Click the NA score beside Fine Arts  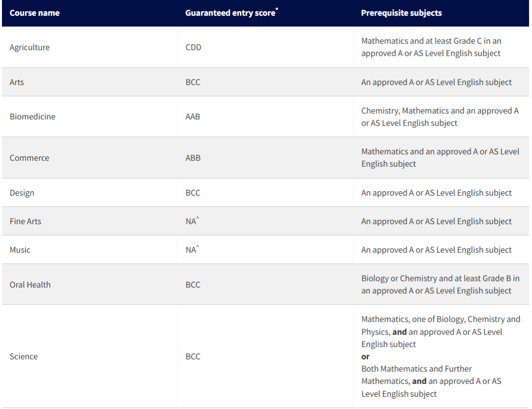191,221
